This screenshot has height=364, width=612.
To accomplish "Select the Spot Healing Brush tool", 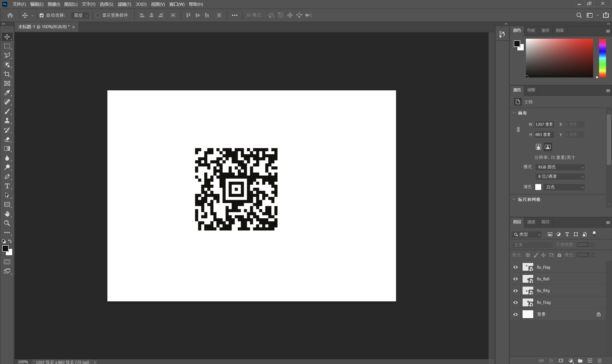I will (x=7, y=102).
